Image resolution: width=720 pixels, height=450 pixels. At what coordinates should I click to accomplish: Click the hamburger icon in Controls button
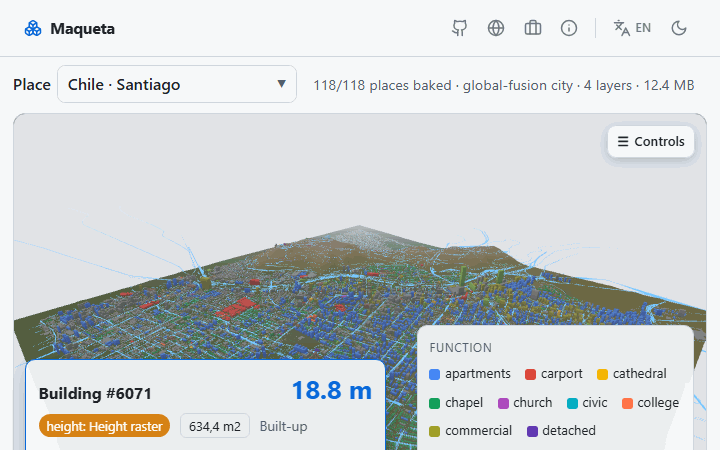(x=623, y=141)
